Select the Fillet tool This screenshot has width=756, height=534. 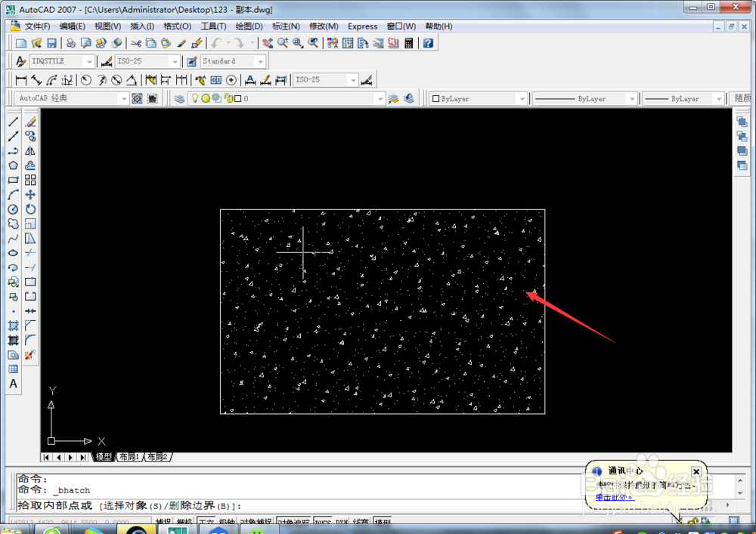coord(30,341)
